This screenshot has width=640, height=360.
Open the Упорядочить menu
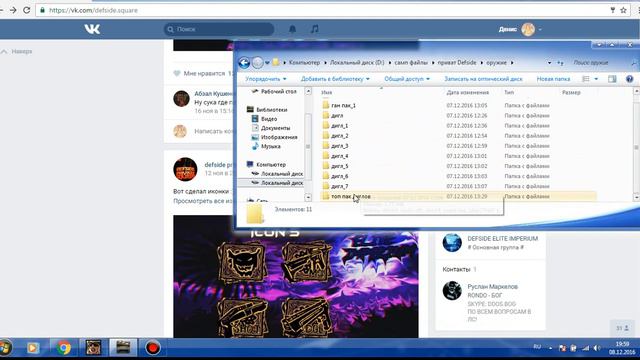[266, 79]
